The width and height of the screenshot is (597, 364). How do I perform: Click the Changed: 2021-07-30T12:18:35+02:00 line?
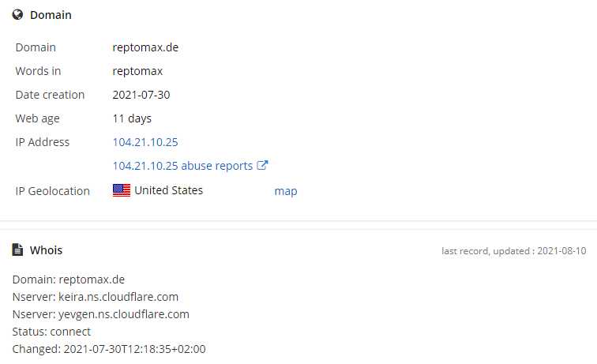109,349
